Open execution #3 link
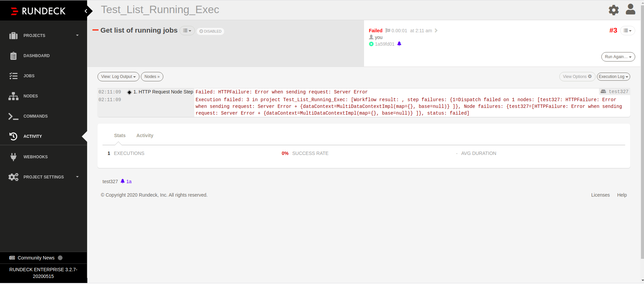This screenshot has height=284, width=644. [x=613, y=31]
